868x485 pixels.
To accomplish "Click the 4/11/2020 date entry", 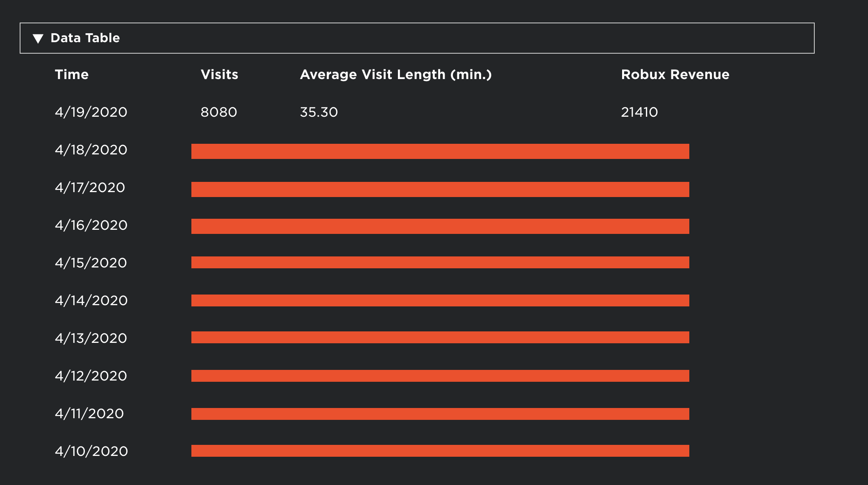I will click(x=89, y=414).
